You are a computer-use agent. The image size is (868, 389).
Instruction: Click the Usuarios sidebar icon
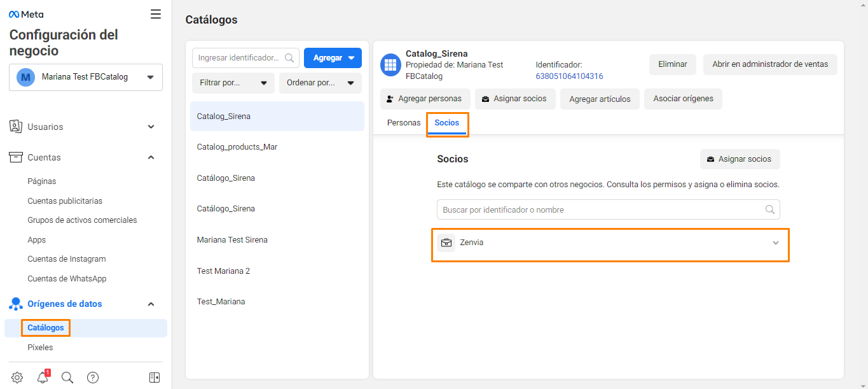coord(16,127)
